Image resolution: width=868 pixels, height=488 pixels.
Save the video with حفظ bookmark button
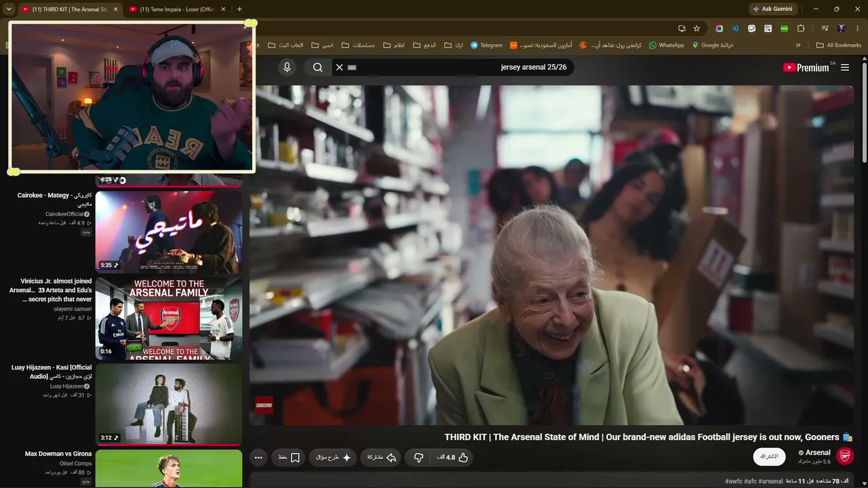pyautogui.click(x=289, y=457)
